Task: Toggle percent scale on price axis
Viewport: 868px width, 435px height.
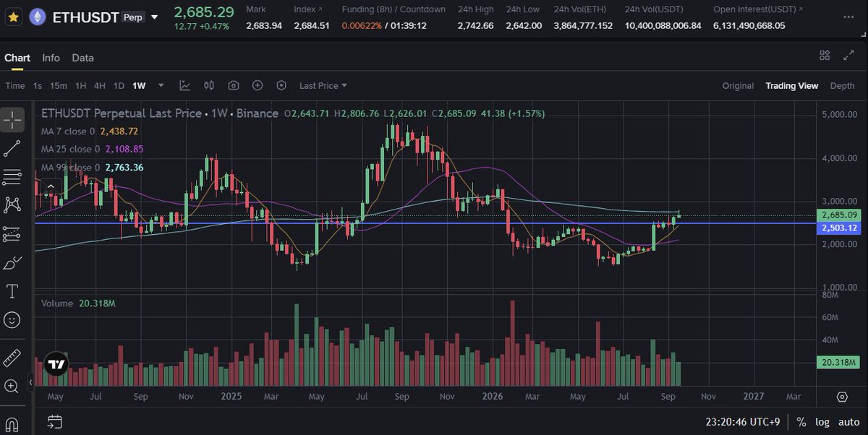Action: [x=801, y=421]
